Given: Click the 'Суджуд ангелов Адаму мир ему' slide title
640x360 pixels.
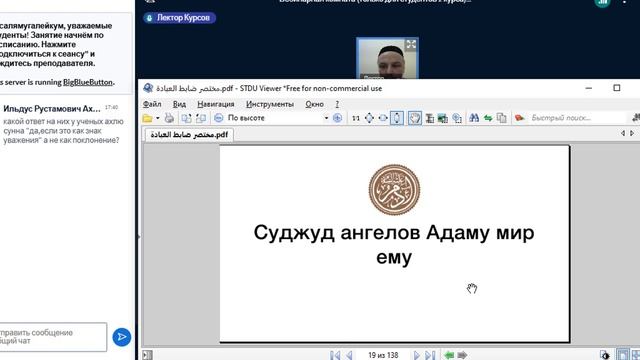Looking at the screenshot, I should (x=394, y=244).
